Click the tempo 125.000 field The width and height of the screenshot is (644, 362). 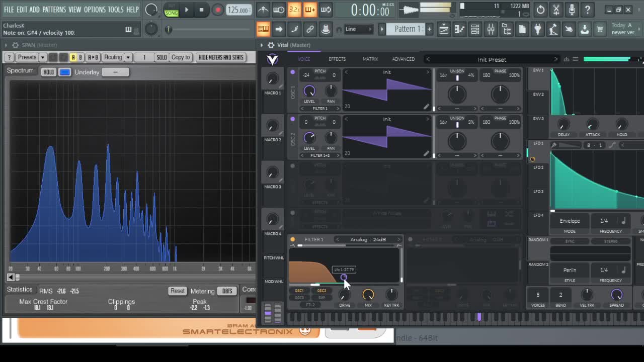tap(238, 10)
